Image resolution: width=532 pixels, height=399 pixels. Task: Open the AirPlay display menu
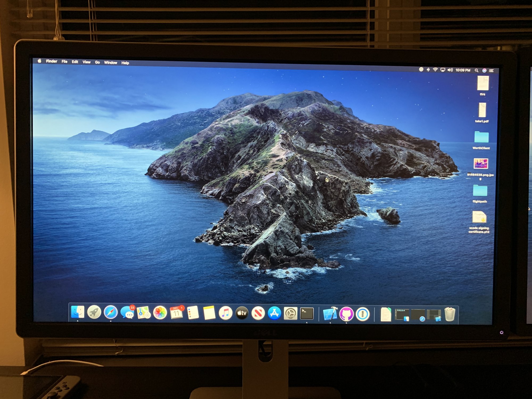pos(443,70)
